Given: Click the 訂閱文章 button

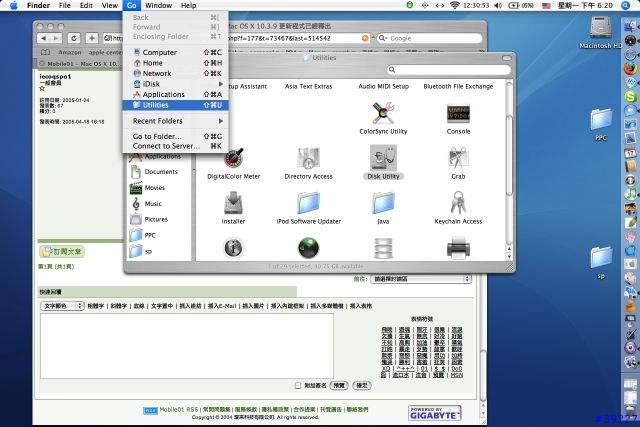Looking at the screenshot, I should [x=62, y=251].
